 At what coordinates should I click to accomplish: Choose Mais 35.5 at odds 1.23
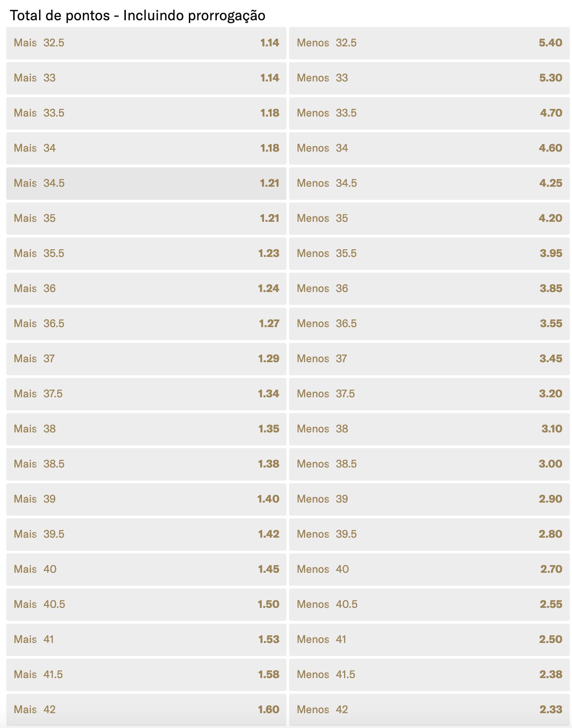(146, 254)
